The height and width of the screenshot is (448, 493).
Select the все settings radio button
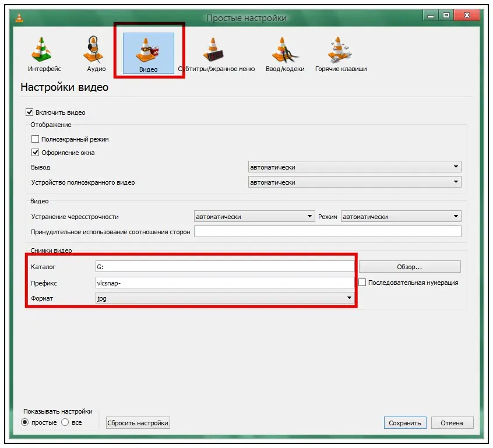click(65, 422)
